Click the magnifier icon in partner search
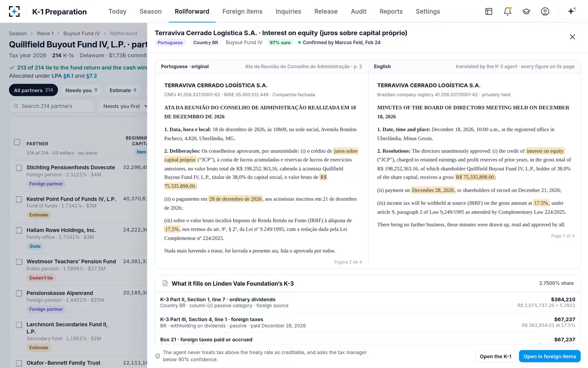The width and height of the screenshot is (588, 368). tap(16, 106)
